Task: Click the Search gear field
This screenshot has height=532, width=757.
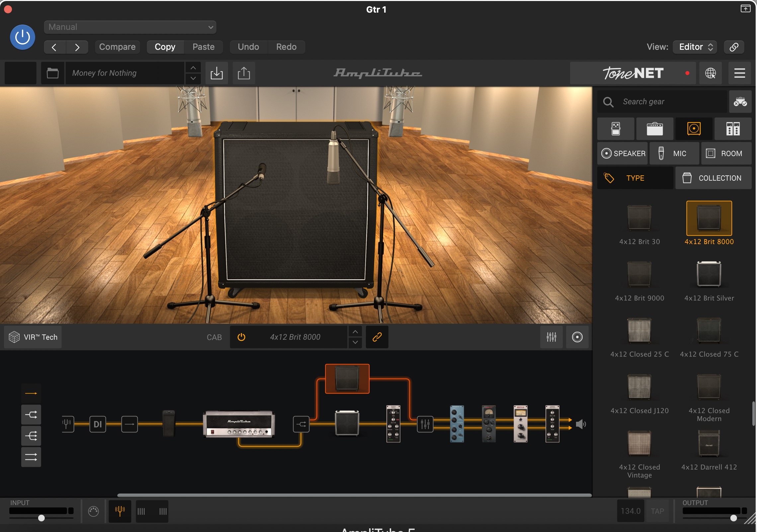Action: click(662, 102)
